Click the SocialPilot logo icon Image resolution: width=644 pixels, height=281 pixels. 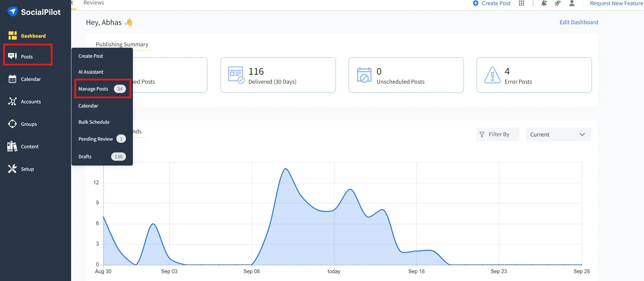click(13, 12)
